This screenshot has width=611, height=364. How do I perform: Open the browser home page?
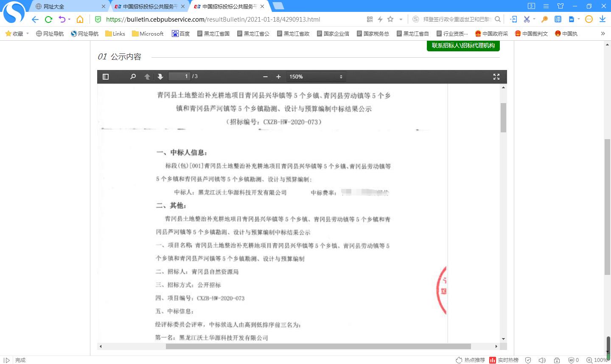(80, 19)
